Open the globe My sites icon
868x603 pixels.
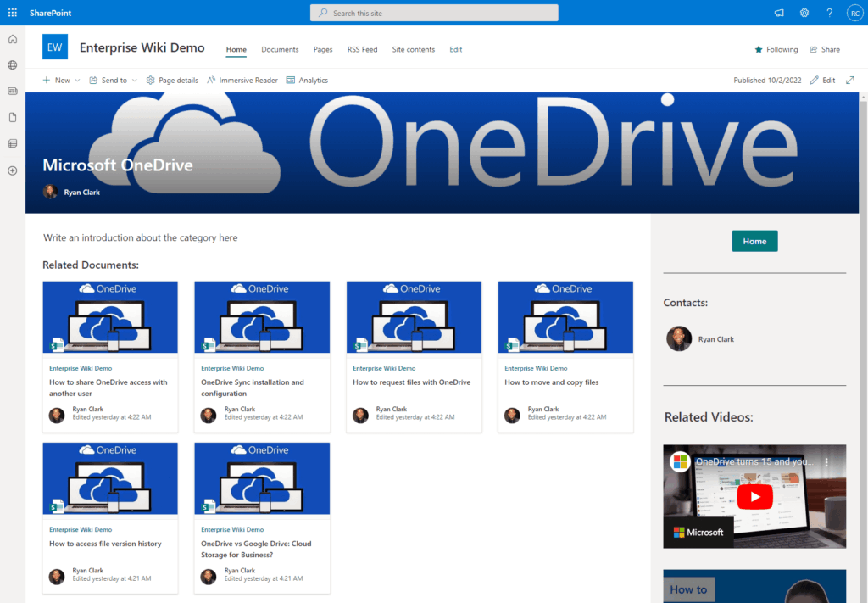coord(13,64)
